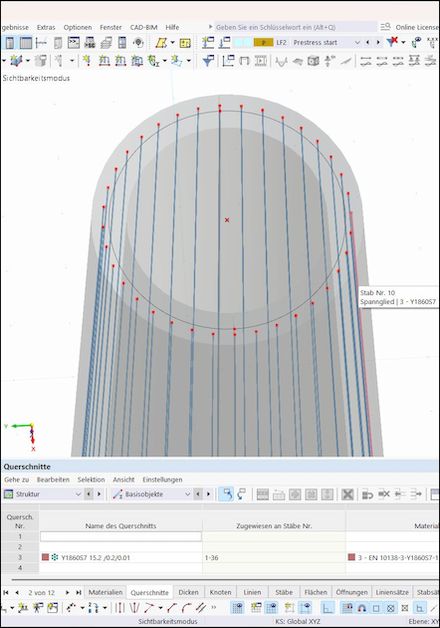440x628 pixels.
Task: Switch to the Dicken tab
Action: (x=188, y=592)
